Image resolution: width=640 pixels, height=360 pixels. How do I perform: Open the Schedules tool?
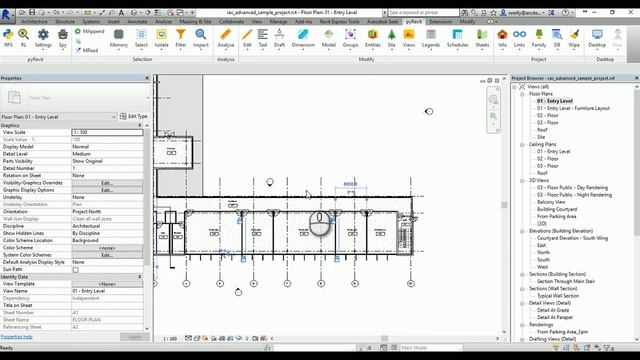(458, 38)
